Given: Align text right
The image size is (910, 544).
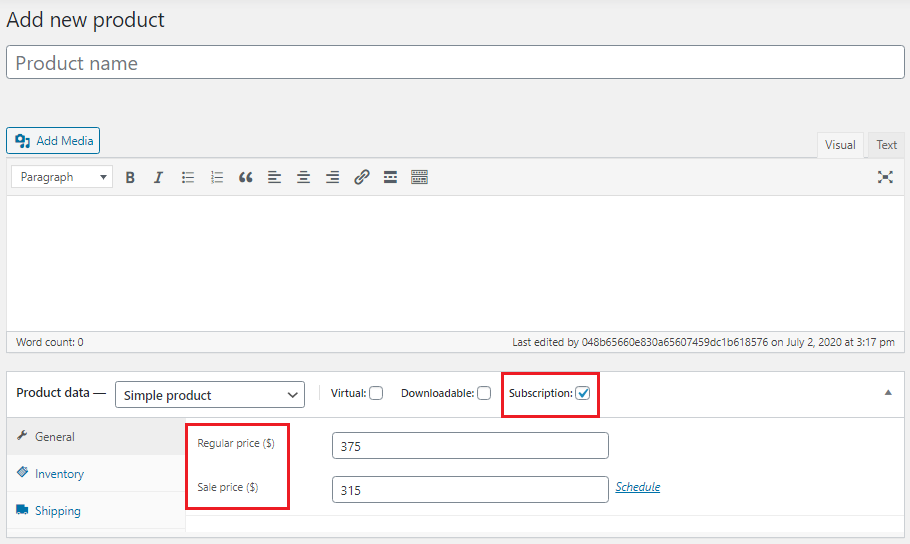Looking at the screenshot, I should (x=333, y=178).
